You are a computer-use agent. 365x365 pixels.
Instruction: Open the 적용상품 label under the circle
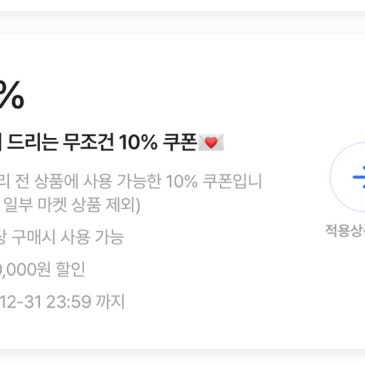[x=345, y=231]
